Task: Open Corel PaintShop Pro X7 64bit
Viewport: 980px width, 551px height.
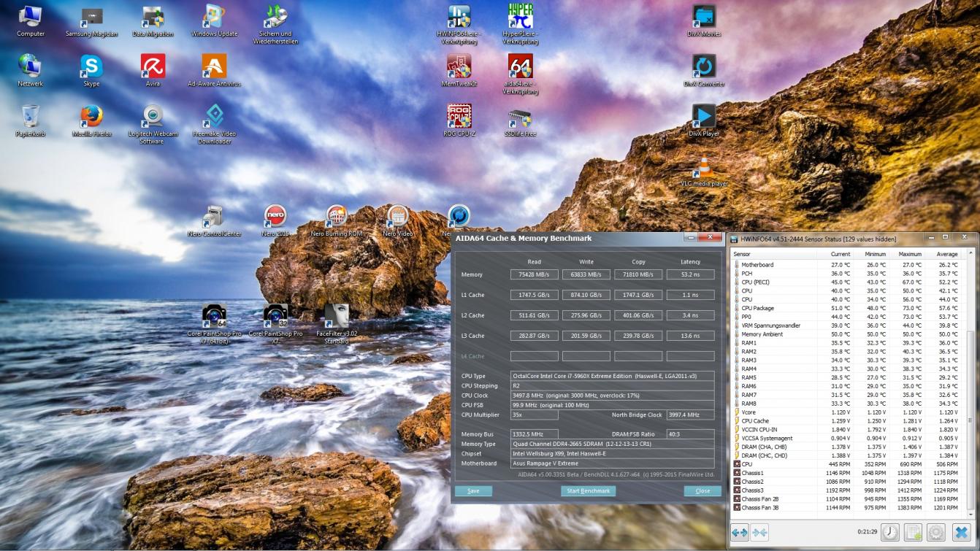Action: click(214, 324)
